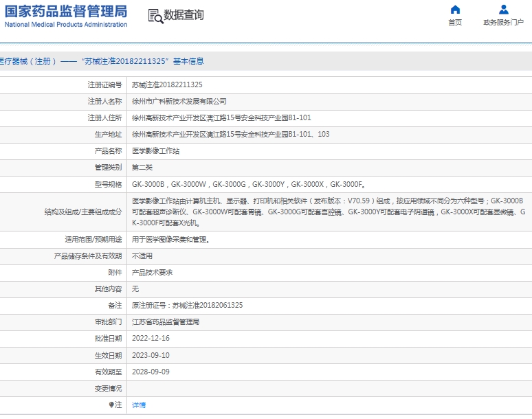Click the 注册人名称 row label
This screenshot has width=532, height=419.
pyautogui.click(x=105, y=102)
